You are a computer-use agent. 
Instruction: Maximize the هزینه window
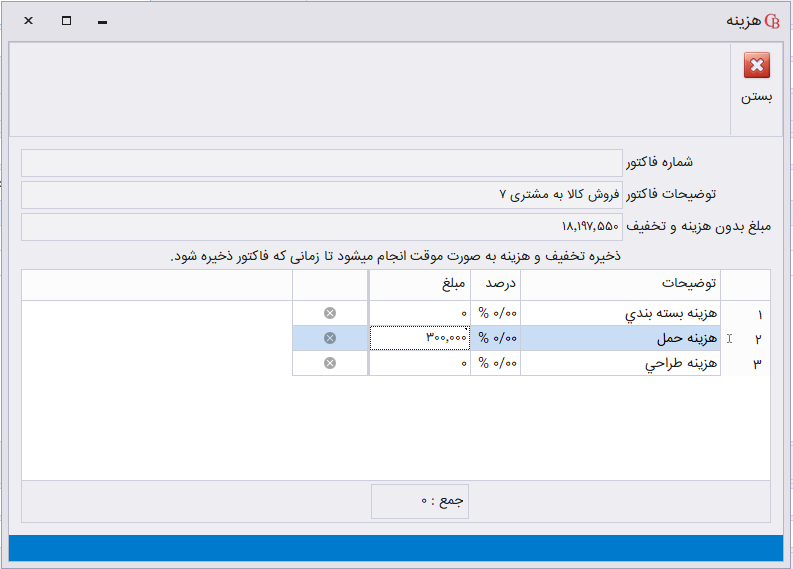pyautogui.click(x=66, y=21)
